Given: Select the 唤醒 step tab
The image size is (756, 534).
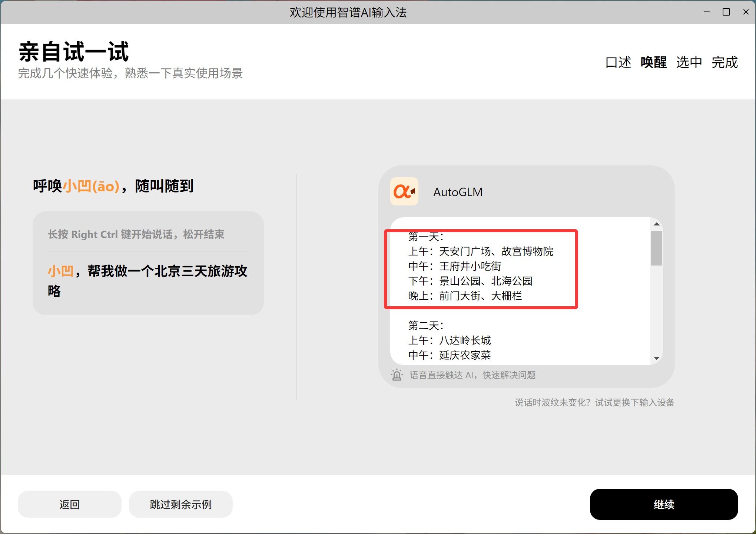Looking at the screenshot, I should 653,62.
